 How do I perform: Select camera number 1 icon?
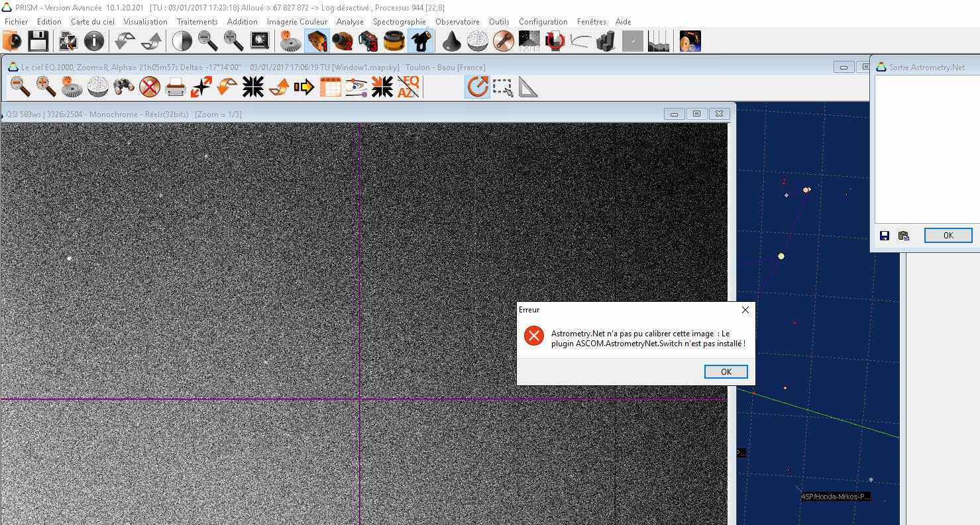pos(317,42)
